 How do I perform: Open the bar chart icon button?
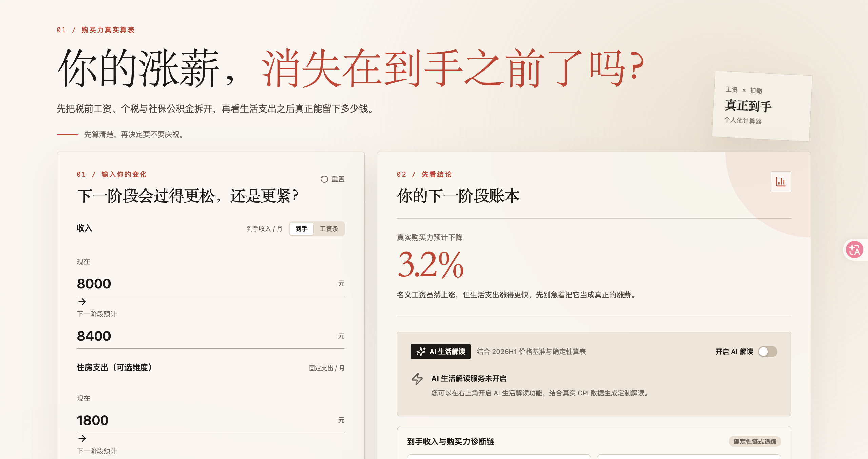tap(781, 182)
